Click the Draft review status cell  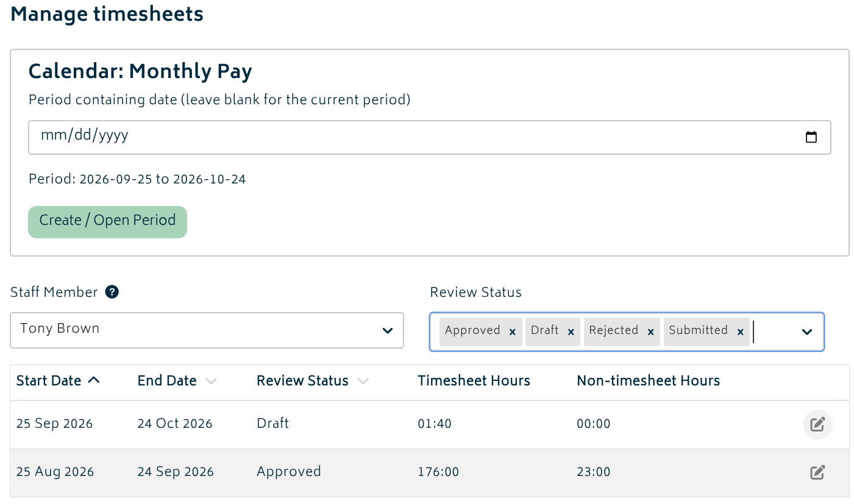(x=273, y=423)
